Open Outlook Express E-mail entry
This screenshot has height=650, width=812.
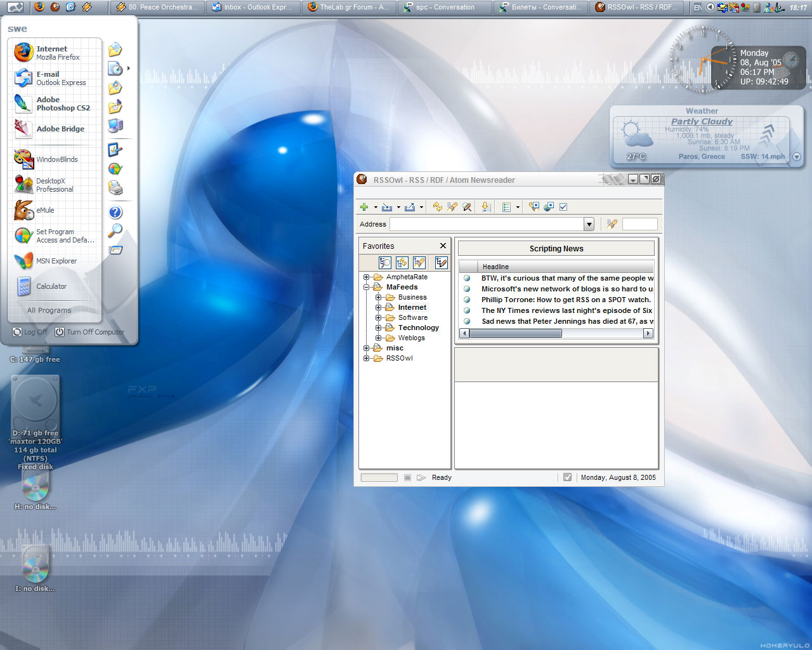coord(56,78)
